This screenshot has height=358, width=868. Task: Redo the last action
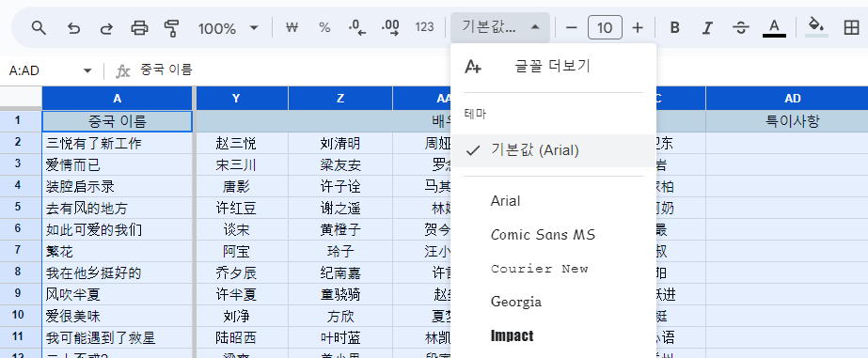(106, 27)
